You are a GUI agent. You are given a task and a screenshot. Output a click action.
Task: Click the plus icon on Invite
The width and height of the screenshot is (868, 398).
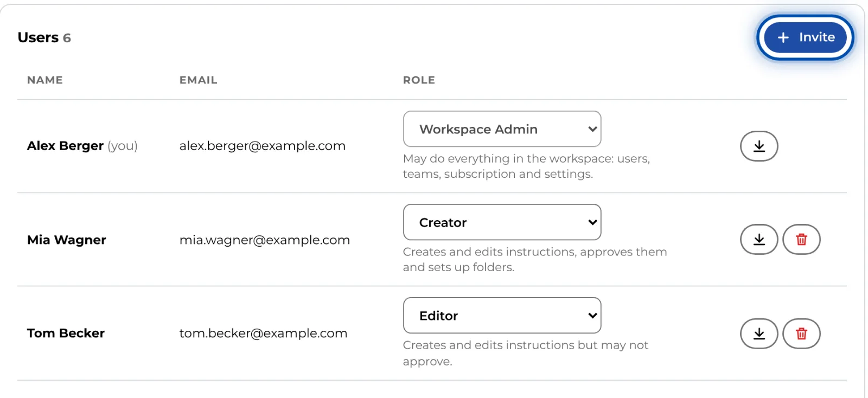tap(783, 37)
